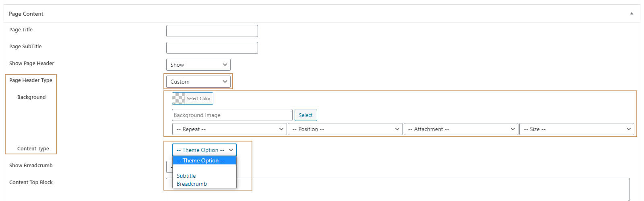Click the Content Top Block label
644x201 pixels.
click(31, 183)
